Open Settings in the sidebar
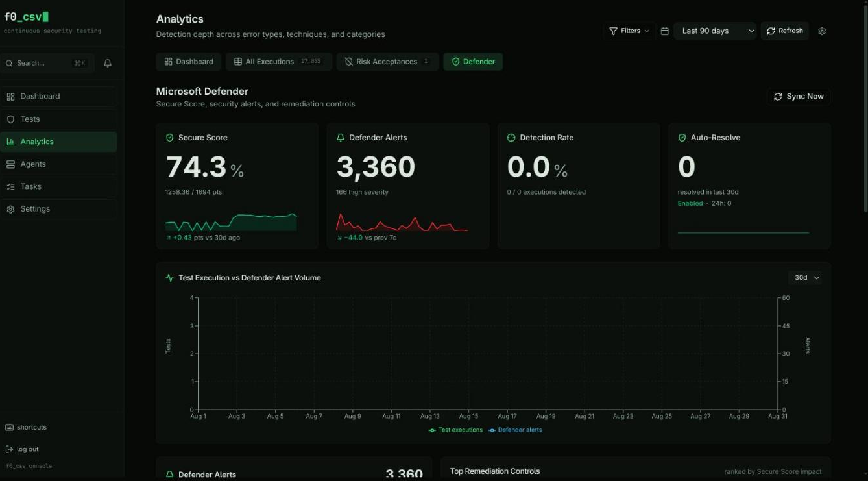This screenshot has width=868, height=481. [59, 209]
